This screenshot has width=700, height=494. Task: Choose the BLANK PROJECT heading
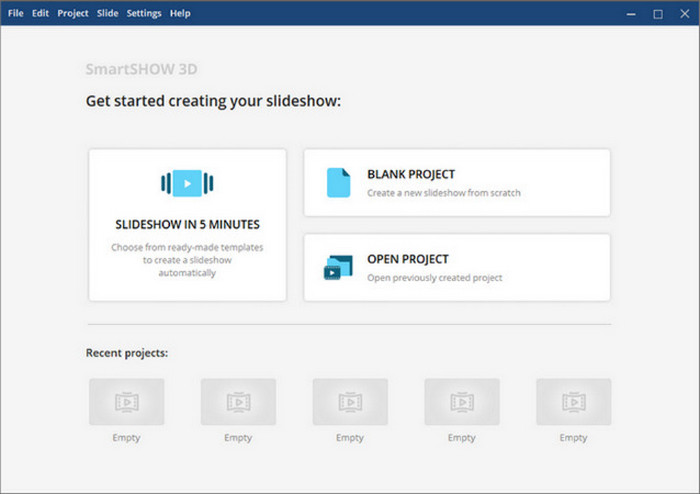tap(411, 174)
